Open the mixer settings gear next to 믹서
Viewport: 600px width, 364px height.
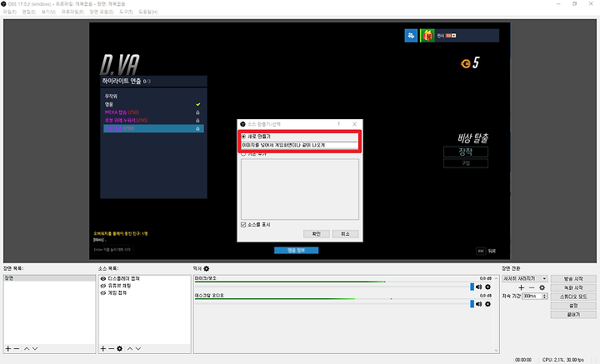207,268
